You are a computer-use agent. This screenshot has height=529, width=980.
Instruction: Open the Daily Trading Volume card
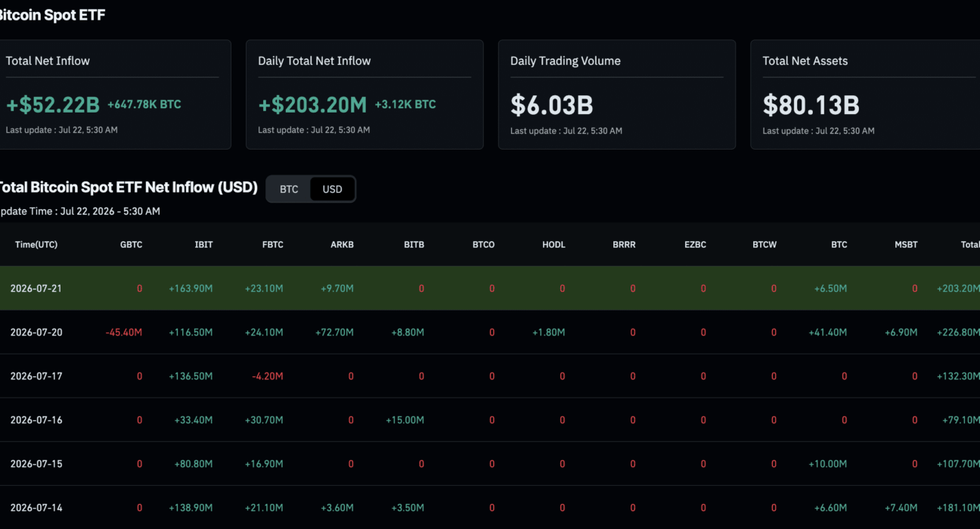pyautogui.click(x=617, y=94)
